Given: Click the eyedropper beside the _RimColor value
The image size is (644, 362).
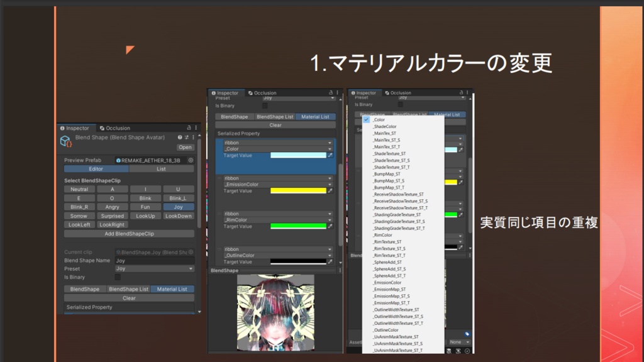Looking at the screenshot, I should [330, 225].
